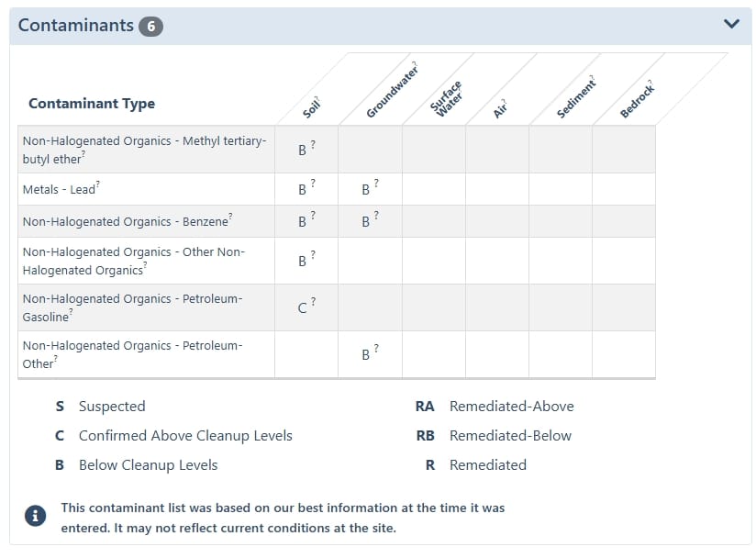Click the contaminant count badge showing 6
Image resolution: width=756 pixels, height=558 pixels.
pyautogui.click(x=150, y=27)
